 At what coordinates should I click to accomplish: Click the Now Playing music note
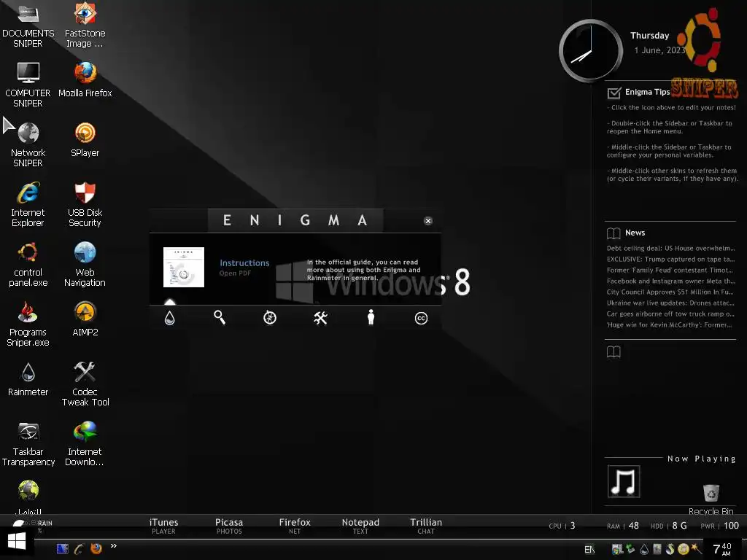(624, 481)
